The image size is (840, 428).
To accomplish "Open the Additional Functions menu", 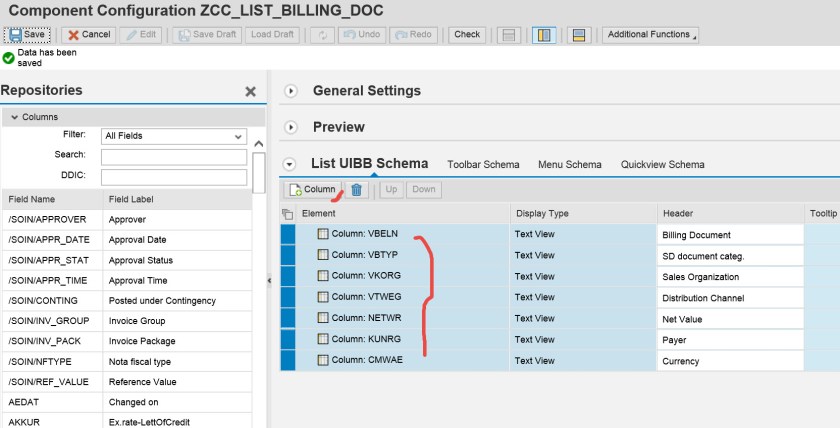I will 650,34.
